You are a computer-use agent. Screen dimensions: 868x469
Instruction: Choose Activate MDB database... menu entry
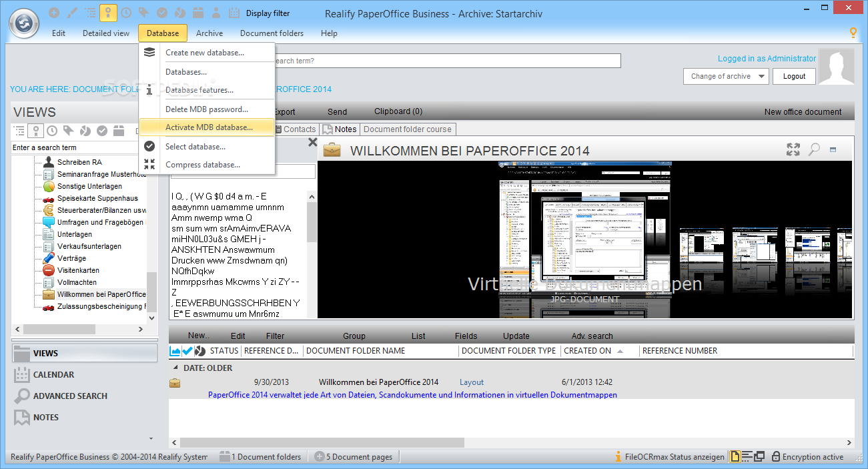point(207,127)
